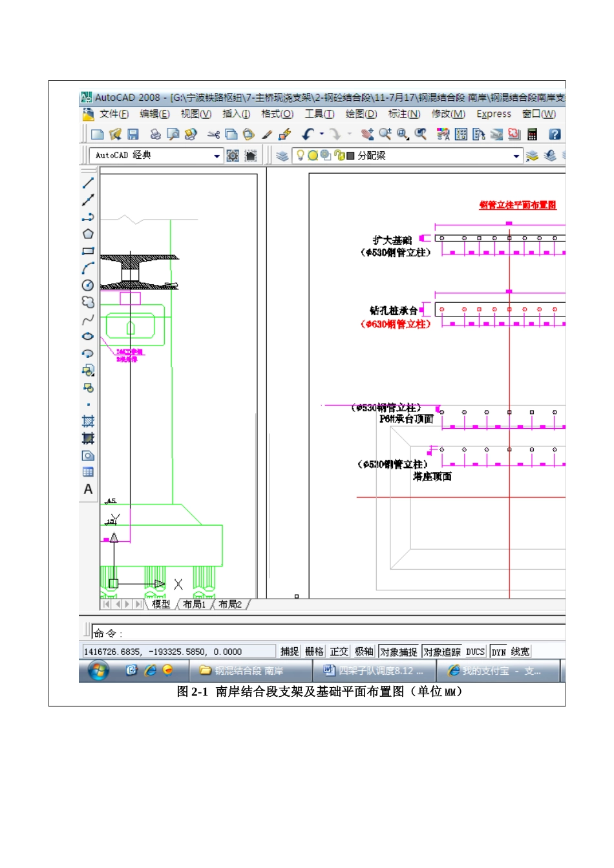Open the Layer Properties Manager icon
The height and width of the screenshot is (868, 614).
click(282, 156)
